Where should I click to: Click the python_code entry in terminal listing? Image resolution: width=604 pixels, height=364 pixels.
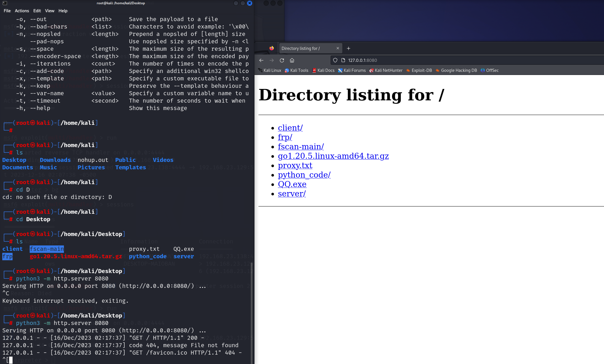pos(148,256)
